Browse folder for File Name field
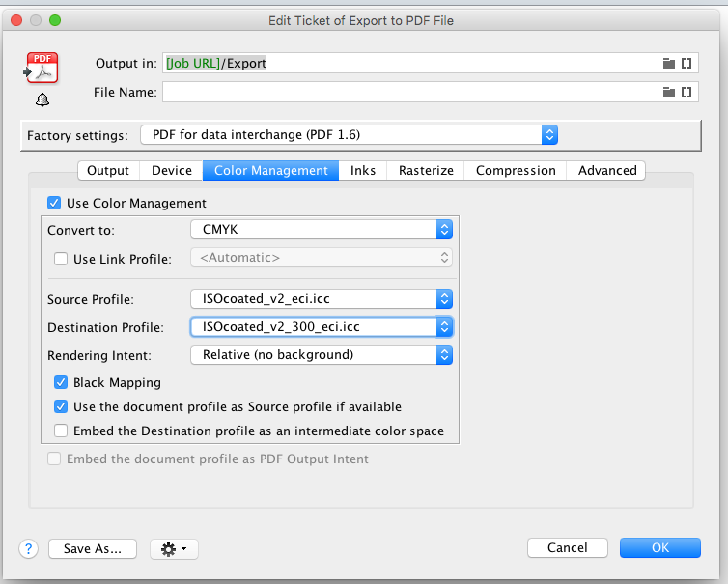This screenshot has height=584, width=728. [x=668, y=92]
